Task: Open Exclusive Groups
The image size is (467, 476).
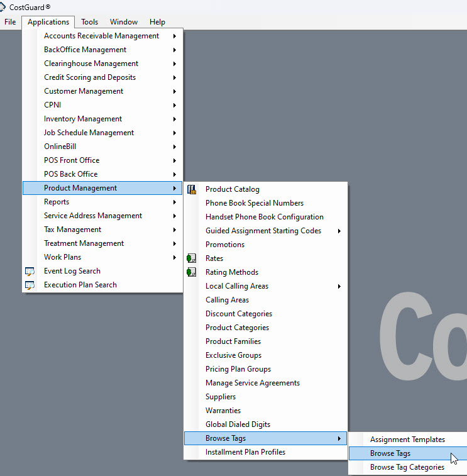Action: coord(265,355)
